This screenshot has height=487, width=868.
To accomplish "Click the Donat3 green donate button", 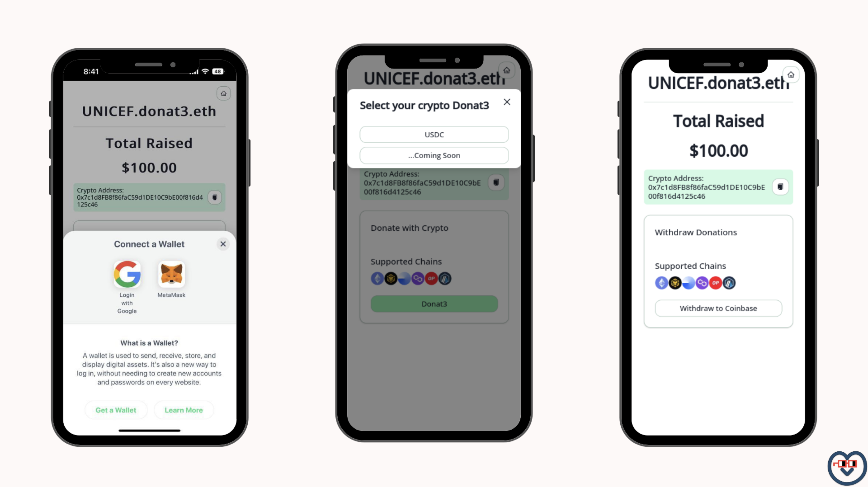I will [x=433, y=303].
